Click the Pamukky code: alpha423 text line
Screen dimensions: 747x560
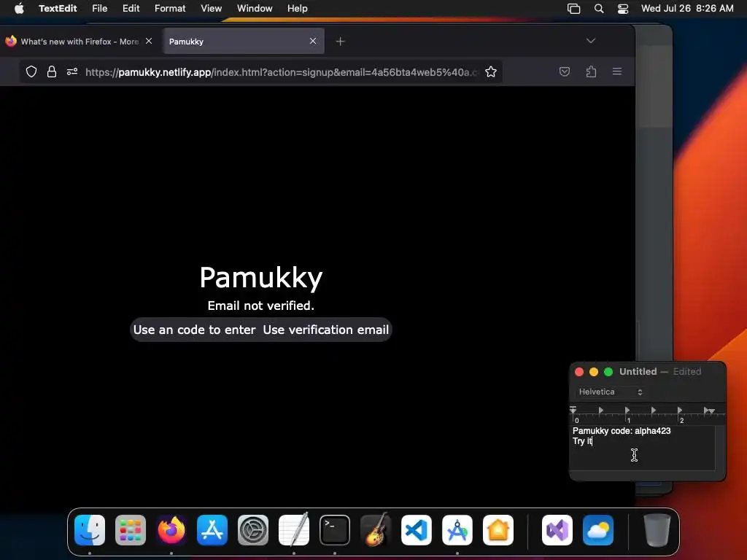click(x=622, y=431)
